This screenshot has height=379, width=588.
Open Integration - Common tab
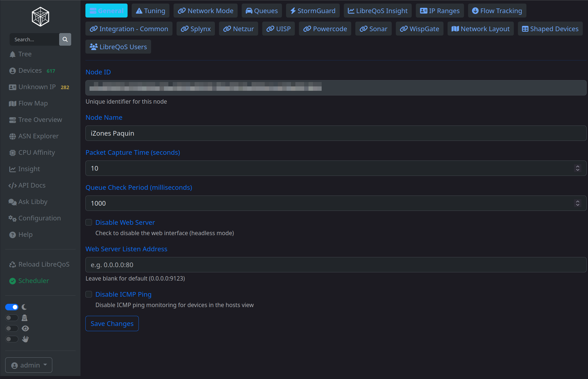coord(129,29)
